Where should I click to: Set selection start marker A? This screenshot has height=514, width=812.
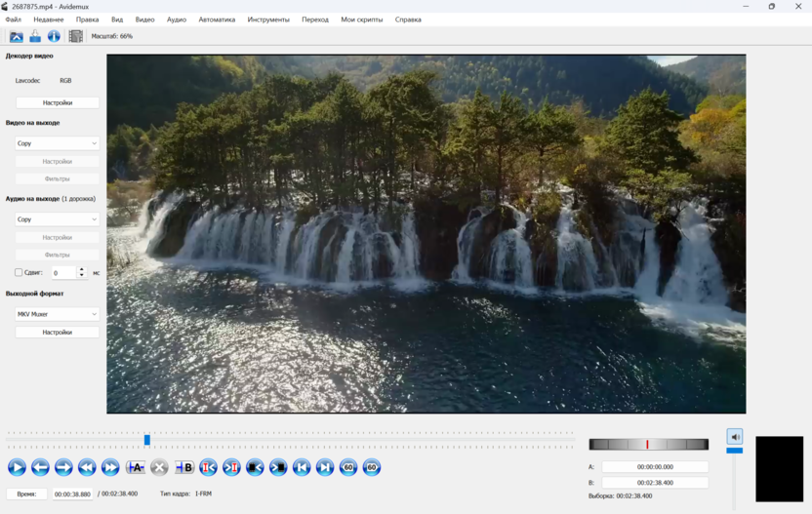[x=135, y=468]
